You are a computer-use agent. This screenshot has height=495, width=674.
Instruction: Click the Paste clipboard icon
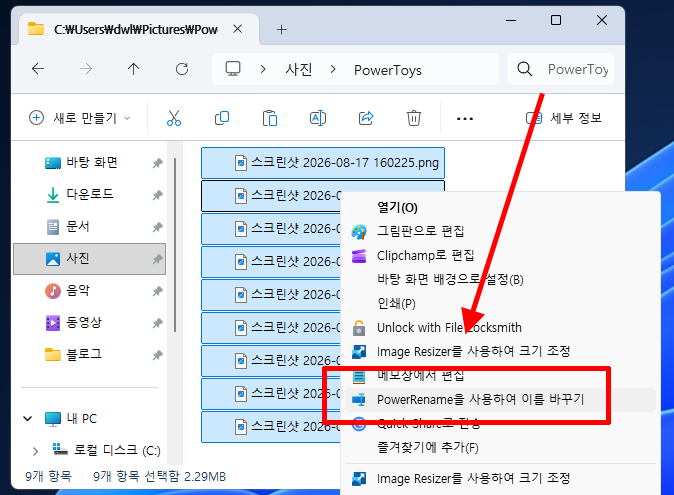(x=270, y=118)
